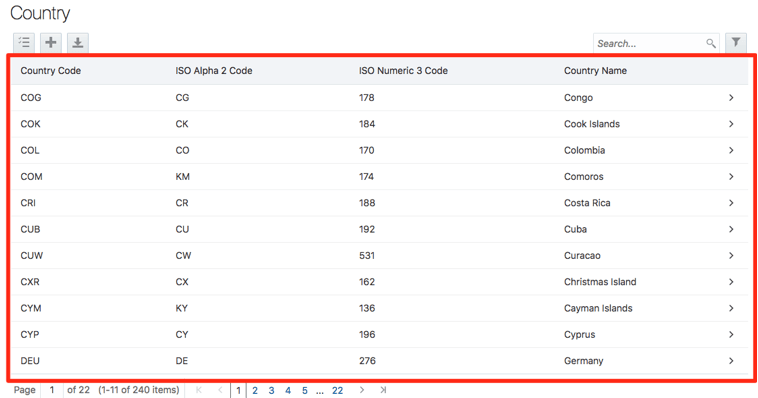Click the Germany country name
This screenshot has height=398, width=758.
(x=583, y=361)
